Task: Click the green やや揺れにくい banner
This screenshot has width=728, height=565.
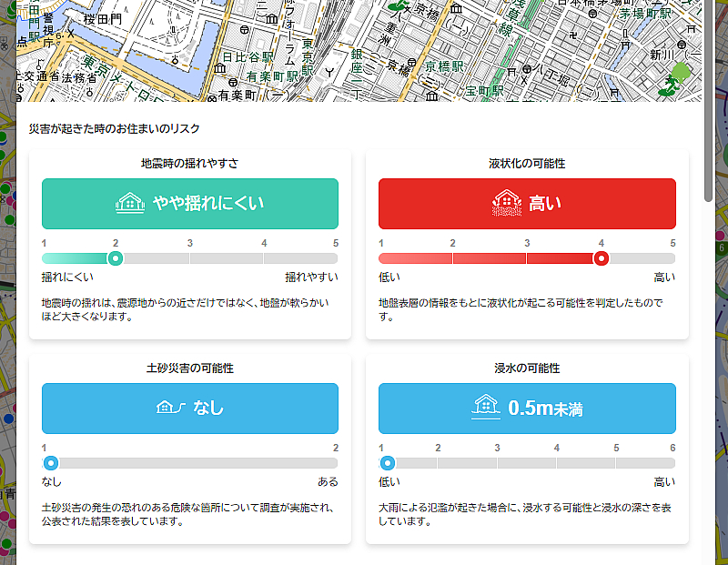Action: click(x=190, y=204)
